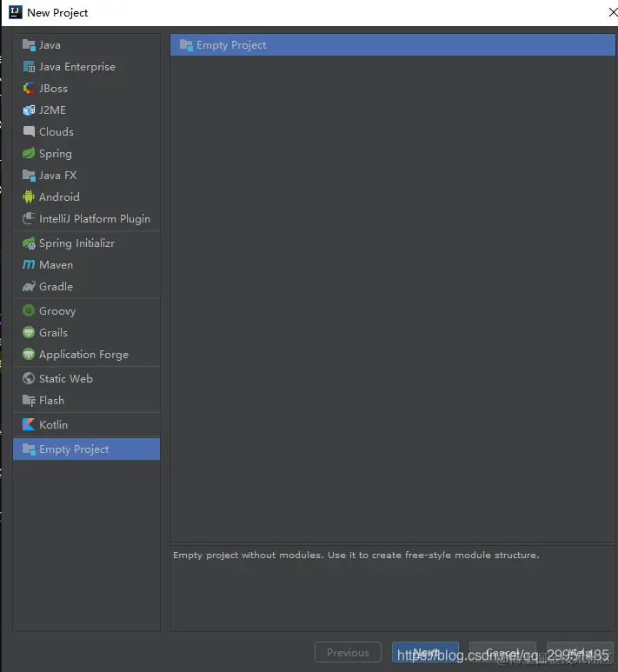Select the Application Forge entry
Viewport: 618px width, 672px height.
[87, 355]
